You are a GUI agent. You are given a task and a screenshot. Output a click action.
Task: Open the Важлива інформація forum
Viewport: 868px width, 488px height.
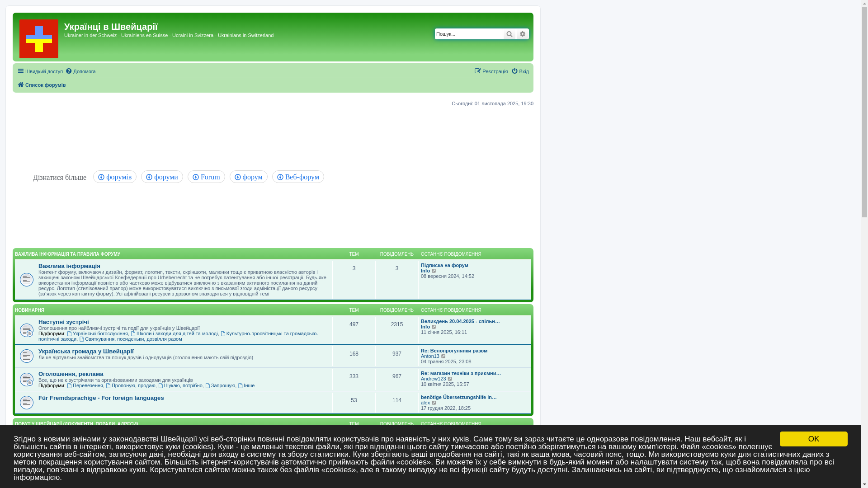69,266
